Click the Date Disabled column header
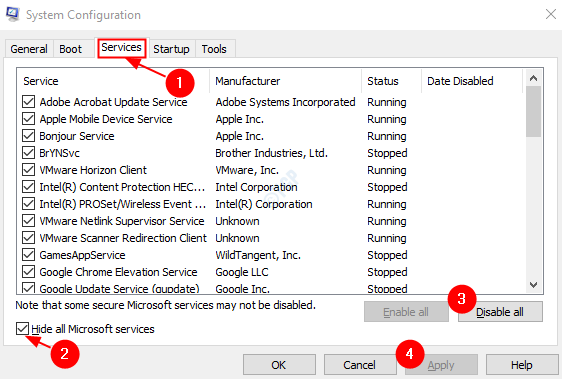 pos(472,81)
